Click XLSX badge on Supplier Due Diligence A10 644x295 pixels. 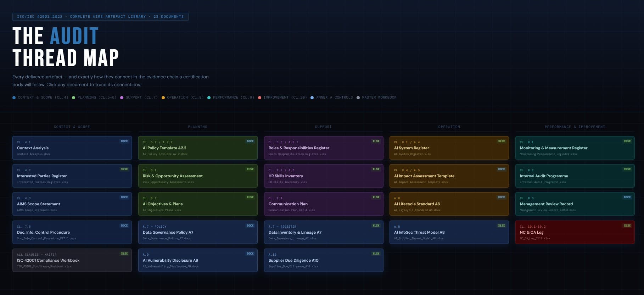[376, 254]
